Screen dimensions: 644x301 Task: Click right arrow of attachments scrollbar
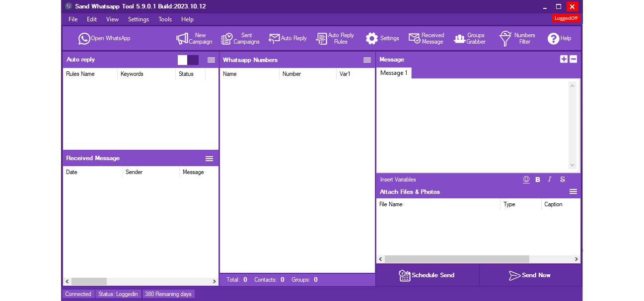tap(576, 259)
